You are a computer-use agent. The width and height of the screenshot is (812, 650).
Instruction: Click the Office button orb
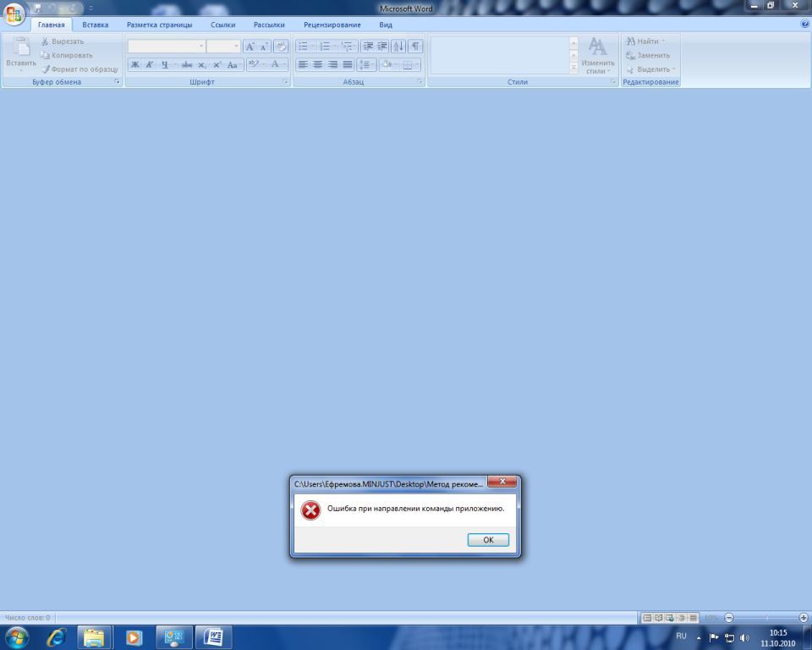click(14, 14)
